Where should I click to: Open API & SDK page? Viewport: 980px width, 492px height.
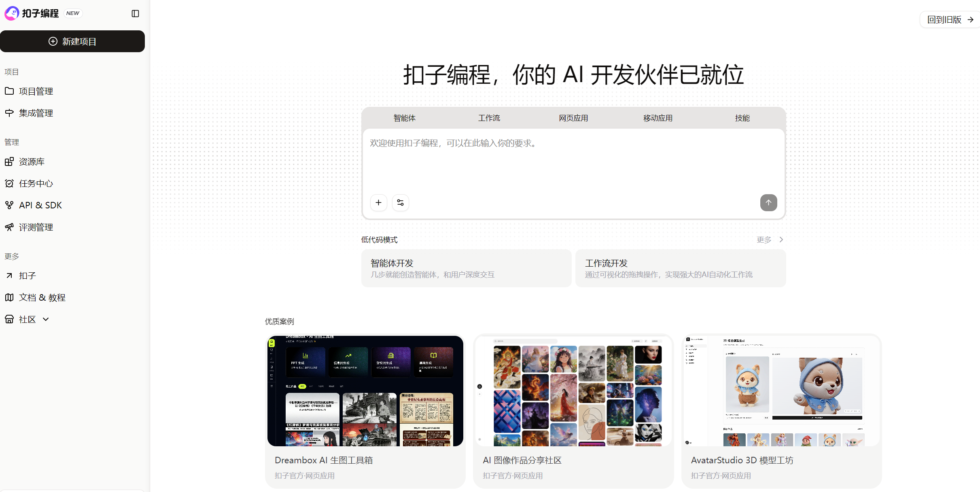(40, 206)
